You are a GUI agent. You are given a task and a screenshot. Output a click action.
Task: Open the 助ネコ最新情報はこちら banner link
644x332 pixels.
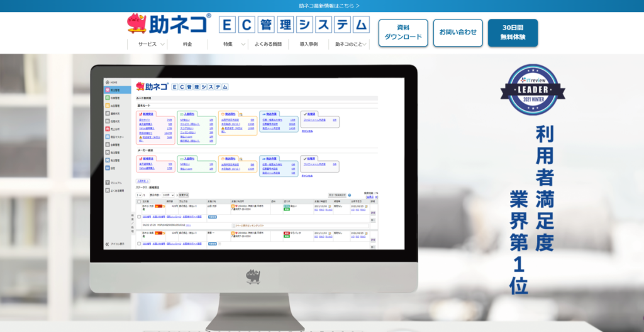pyautogui.click(x=330, y=6)
